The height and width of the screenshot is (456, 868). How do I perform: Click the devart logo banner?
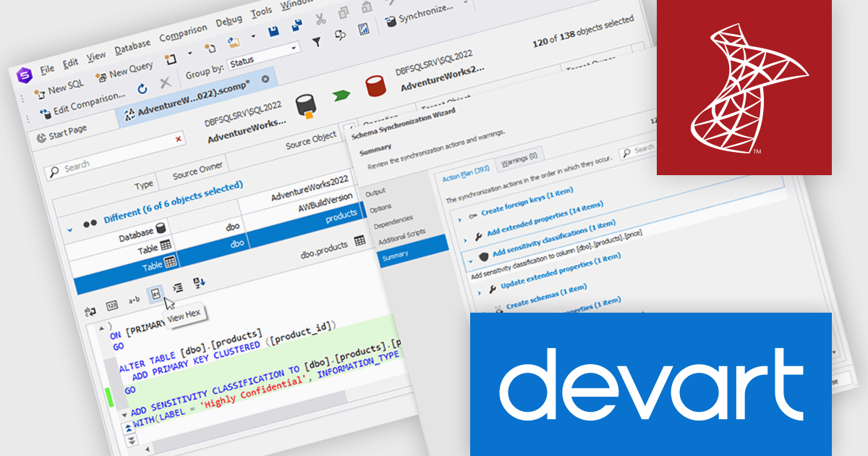click(651, 384)
